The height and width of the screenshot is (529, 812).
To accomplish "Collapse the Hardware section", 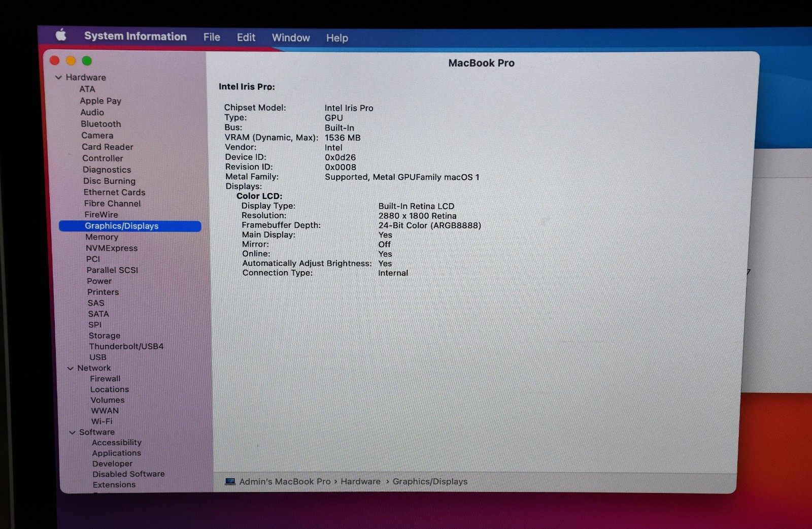I will tap(58, 77).
